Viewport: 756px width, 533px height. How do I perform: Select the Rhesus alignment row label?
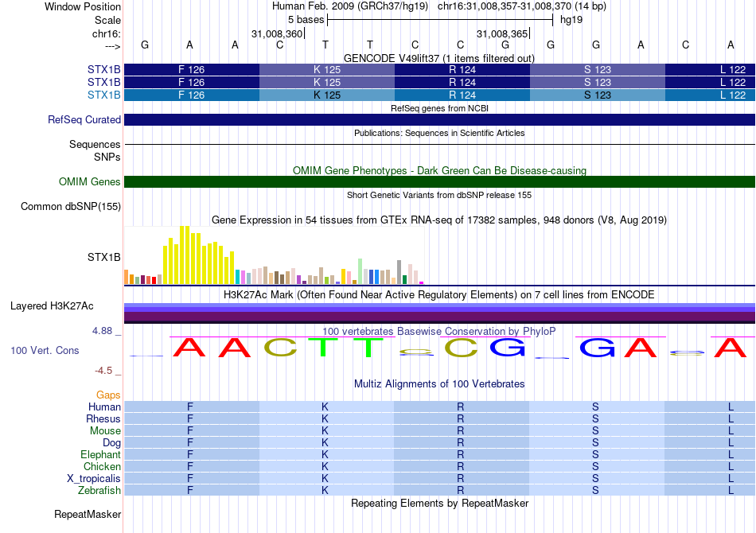click(103, 418)
